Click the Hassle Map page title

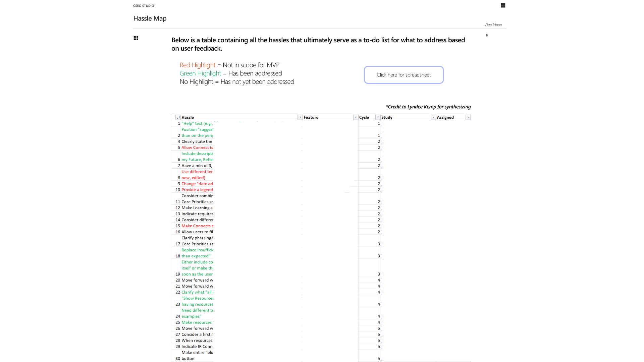pos(150,18)
